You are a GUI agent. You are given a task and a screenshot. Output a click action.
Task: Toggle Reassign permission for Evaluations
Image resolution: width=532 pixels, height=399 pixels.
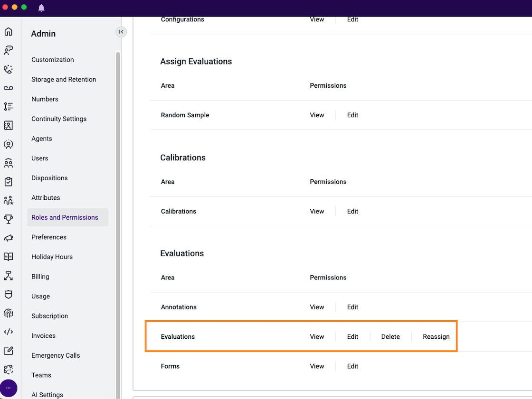tap(436, 337)
